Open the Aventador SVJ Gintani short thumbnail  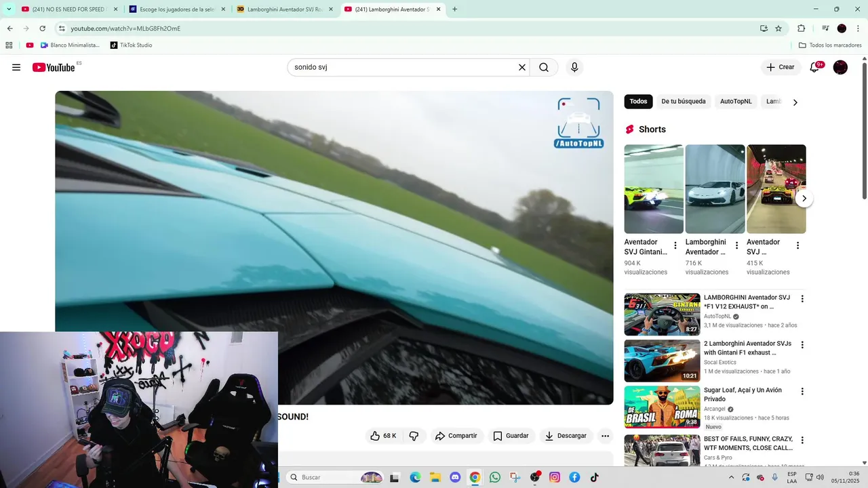654,189
